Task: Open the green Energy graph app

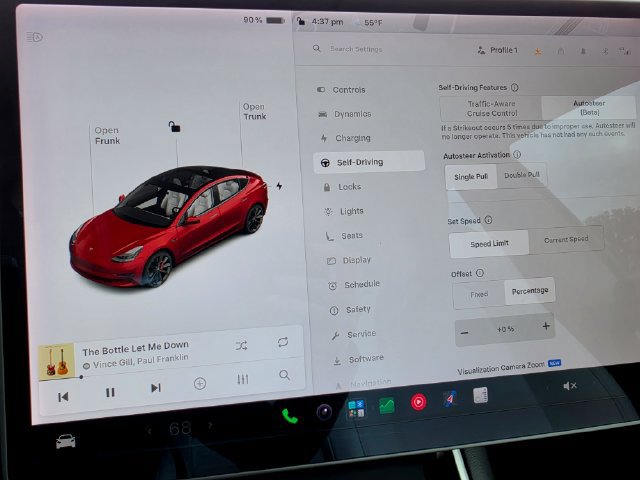Action: click(x=387, y=405)
